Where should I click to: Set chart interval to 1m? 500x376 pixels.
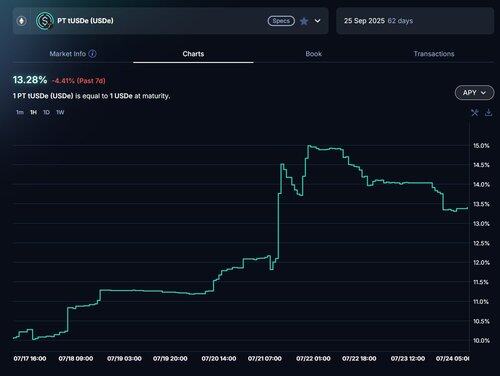(20, 112)
